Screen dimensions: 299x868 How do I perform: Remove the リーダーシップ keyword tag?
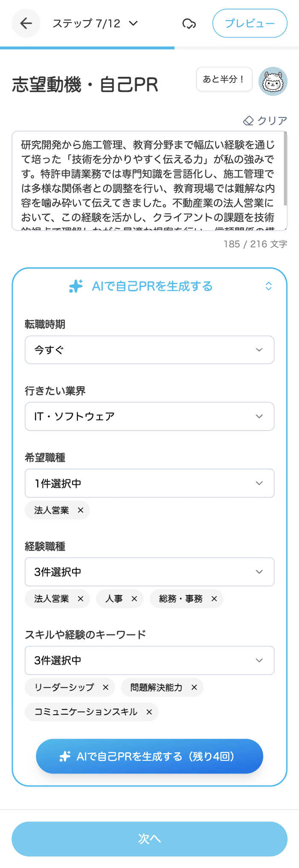pyautogui.click(x=106, y=687)
